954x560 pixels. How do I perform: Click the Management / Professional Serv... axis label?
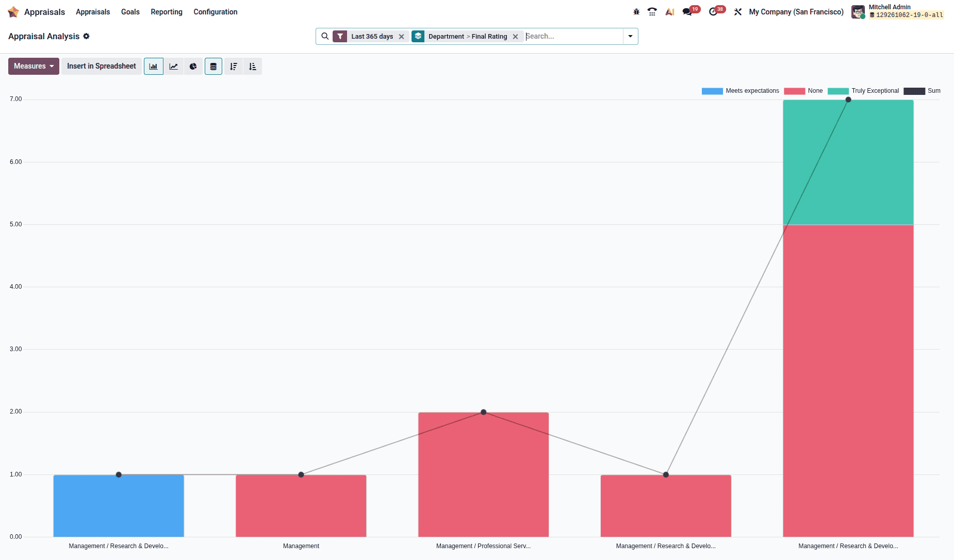[483, 546]
